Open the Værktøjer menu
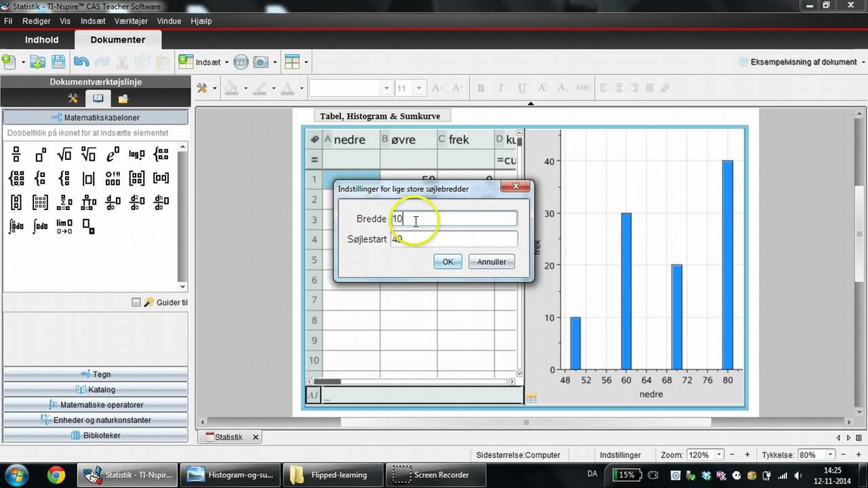This screenshot has height=488, width=868. pyautogui.click(x=131, y=21)
